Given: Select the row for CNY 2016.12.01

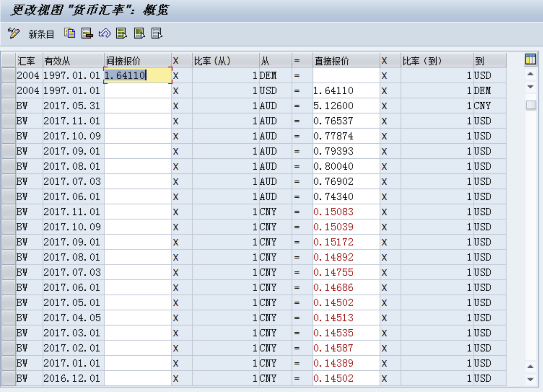Looking at the screenshot, I should click(8, 378).
